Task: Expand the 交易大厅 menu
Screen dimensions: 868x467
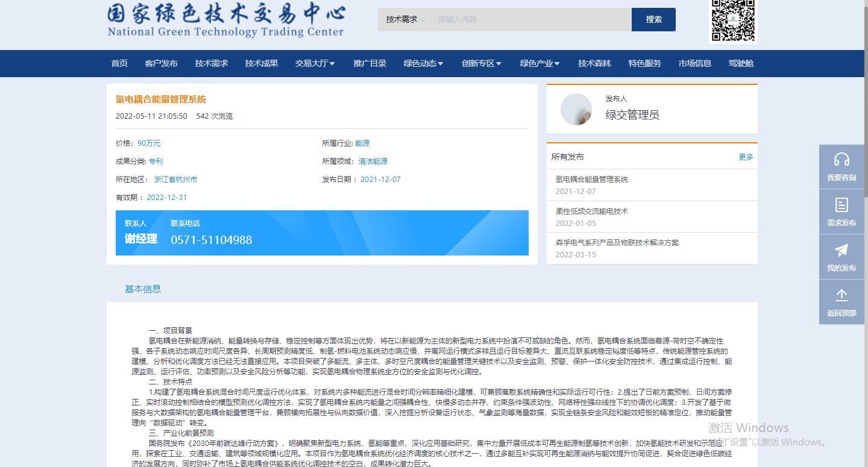Action: [x=315, y=63]
